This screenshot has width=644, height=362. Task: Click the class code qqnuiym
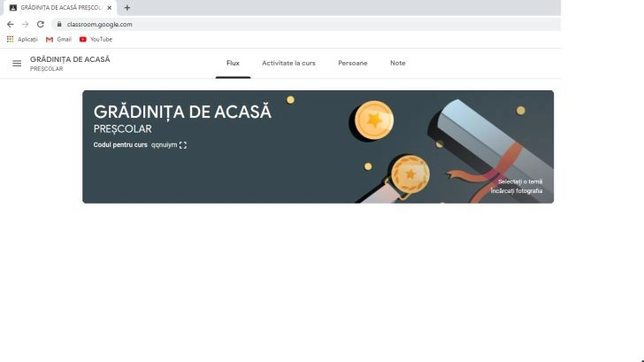pos(164,144)
